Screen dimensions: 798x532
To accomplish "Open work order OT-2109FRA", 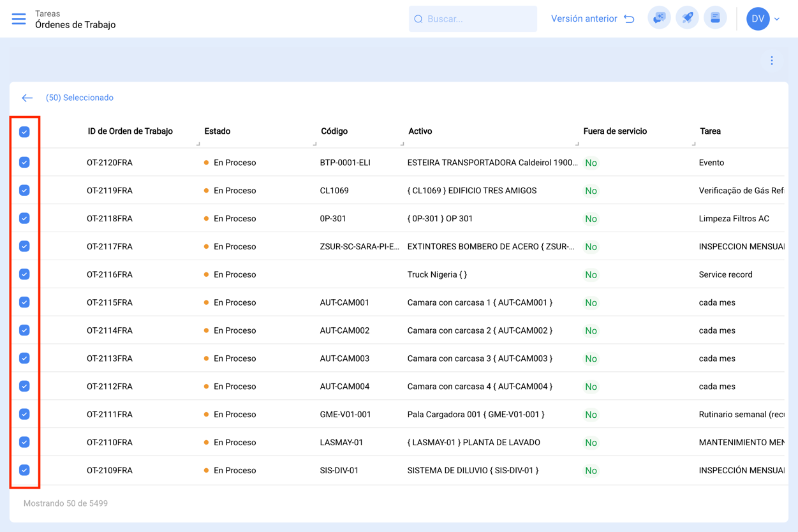I will [x=110, y=471].
